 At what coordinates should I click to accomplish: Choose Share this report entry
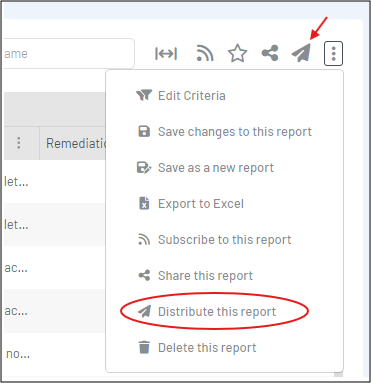coord(224,276)
